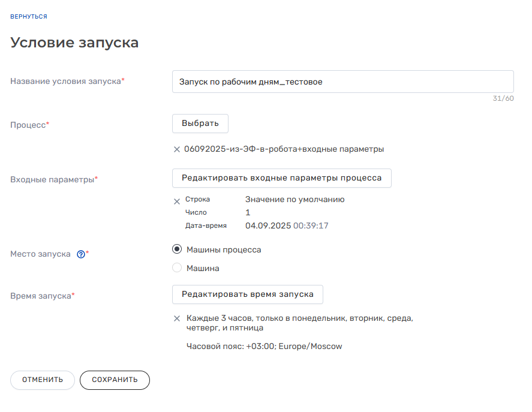Delete the schedule with X icon

pyautogui.click(x=177, y=318)
